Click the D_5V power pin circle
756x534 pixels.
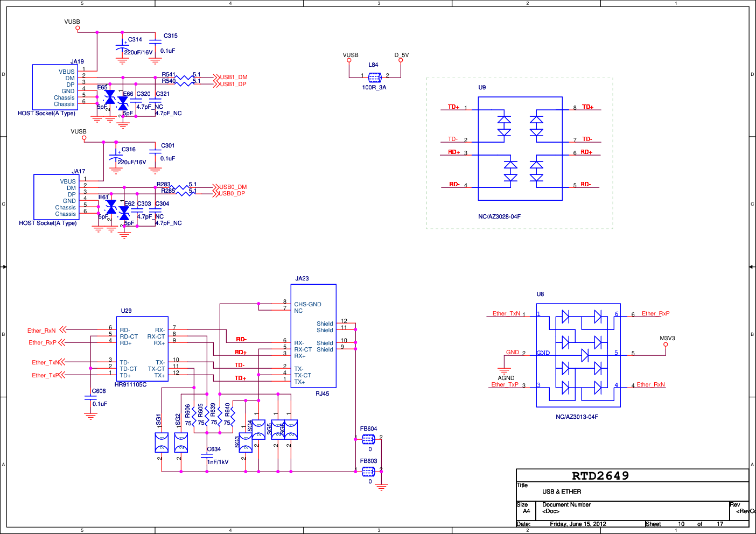click(x=401, y=60)
